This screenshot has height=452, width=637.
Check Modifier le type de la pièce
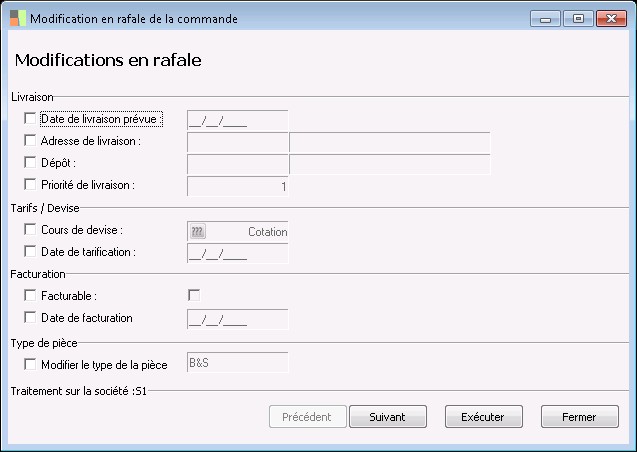[x=30, y=364]
